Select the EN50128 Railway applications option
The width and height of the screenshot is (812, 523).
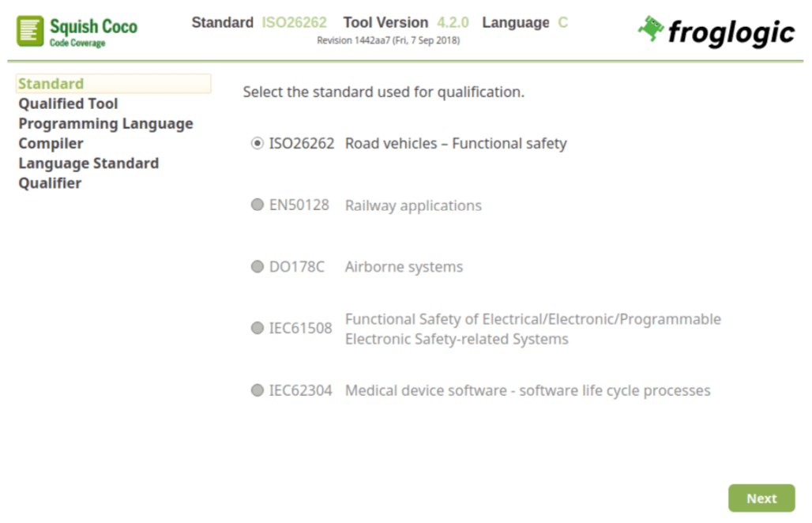click(258, 205)
